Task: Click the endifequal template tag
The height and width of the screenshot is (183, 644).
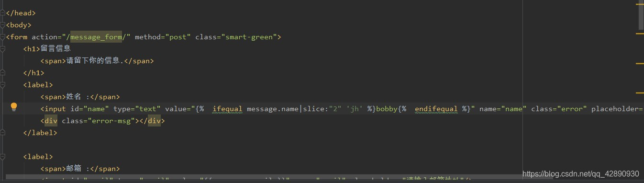Action: point(436,109)
